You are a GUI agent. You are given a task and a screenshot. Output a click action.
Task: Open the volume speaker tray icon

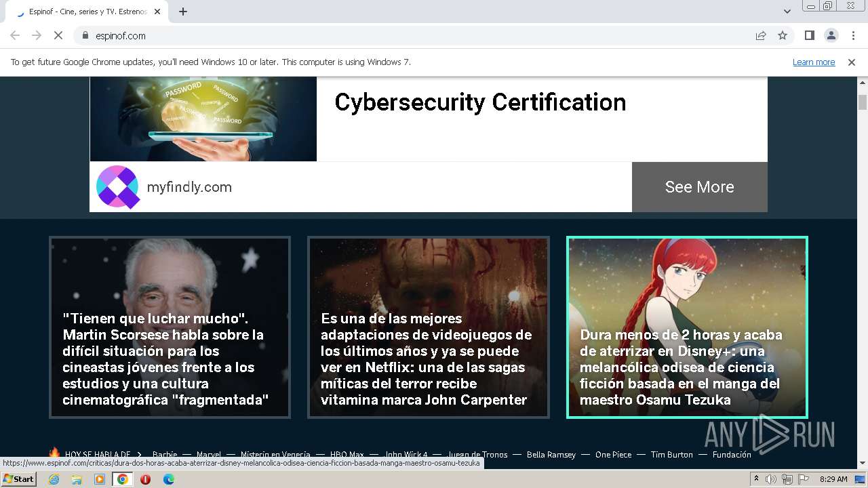[x=771, y=479]
